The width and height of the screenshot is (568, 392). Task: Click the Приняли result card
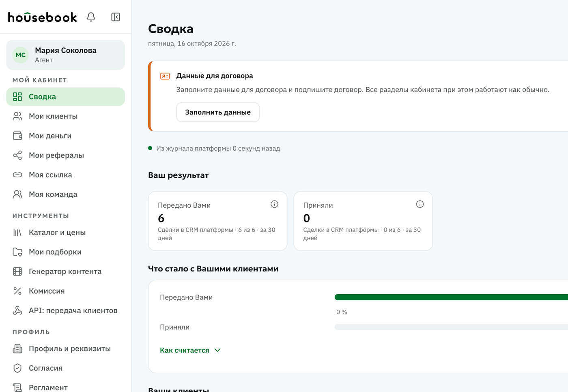point(363,221)
